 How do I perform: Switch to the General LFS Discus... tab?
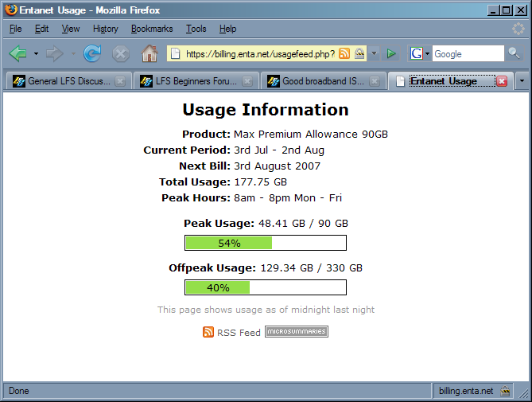(68, 81)
